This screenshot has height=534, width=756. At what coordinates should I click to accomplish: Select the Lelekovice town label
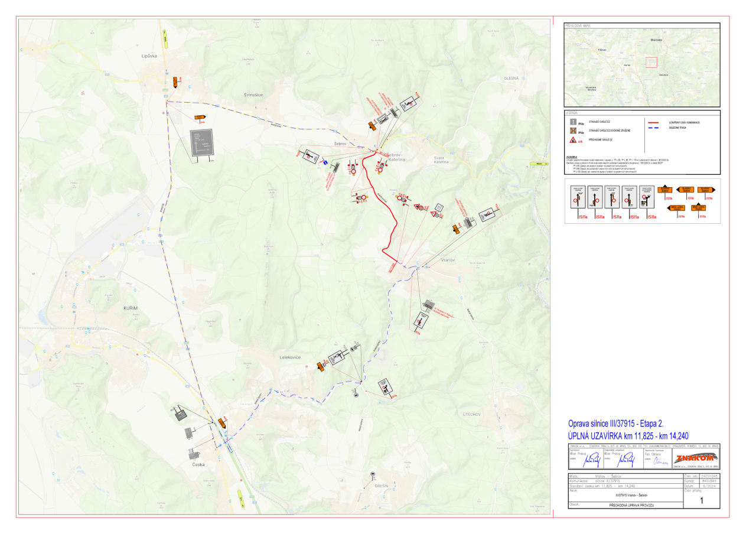pyautogui.click(x=292, y=357)
